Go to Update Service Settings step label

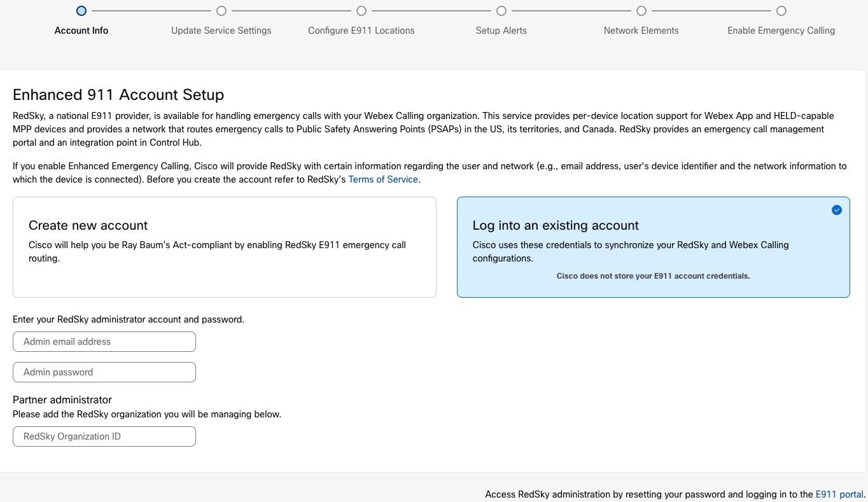(221, 31)
